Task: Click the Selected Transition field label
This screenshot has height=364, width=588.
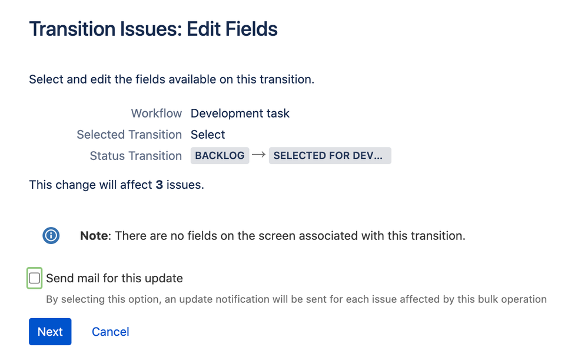Action: 129,135
